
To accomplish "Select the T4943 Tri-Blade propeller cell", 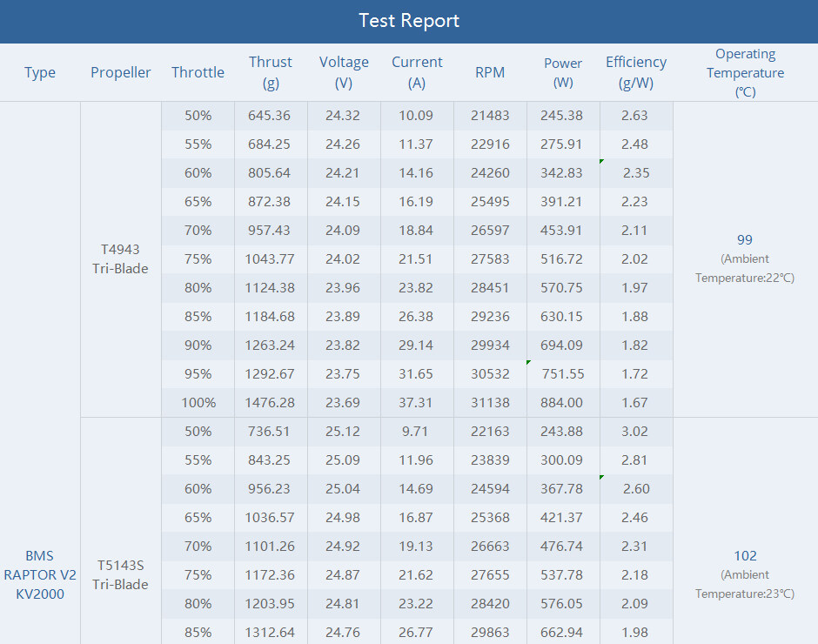I will click(121, 259).
